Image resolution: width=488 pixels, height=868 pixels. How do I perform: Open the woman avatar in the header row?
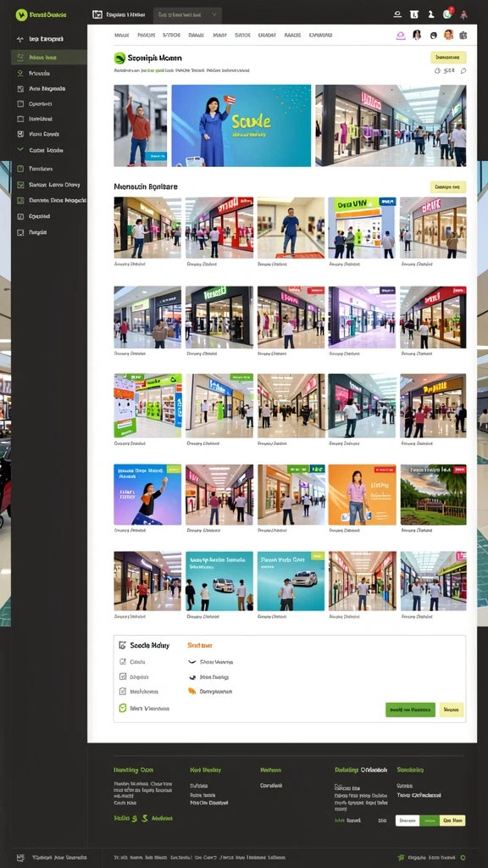(x=417, y=35)
